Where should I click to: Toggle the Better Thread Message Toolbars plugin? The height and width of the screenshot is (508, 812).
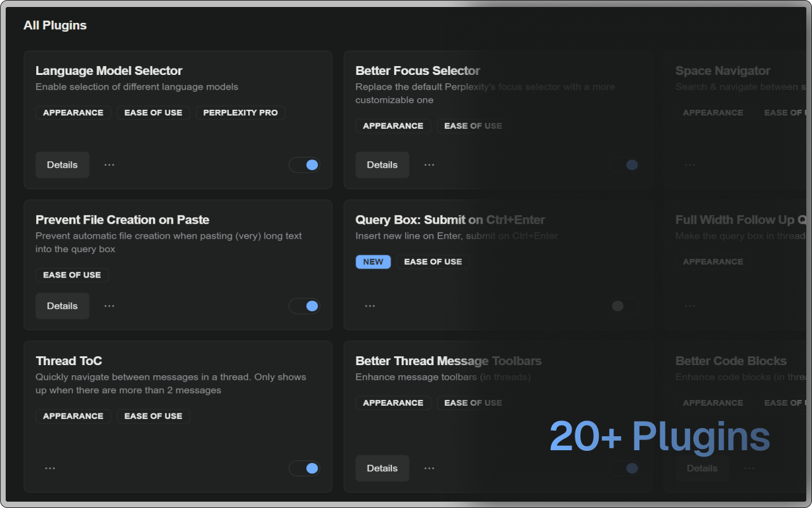coord(625,469)
